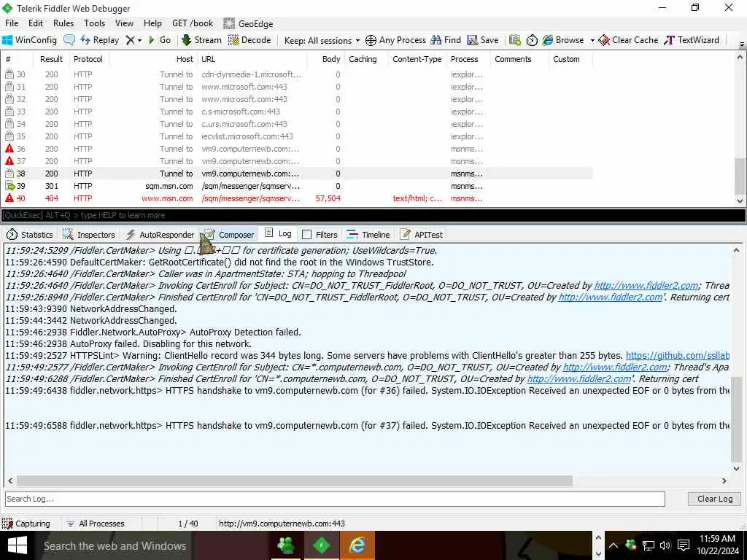Image resolution: width=747 pixels, height=560 pixels.
Task: Open Find sessions tool
Action: [446, 40]
